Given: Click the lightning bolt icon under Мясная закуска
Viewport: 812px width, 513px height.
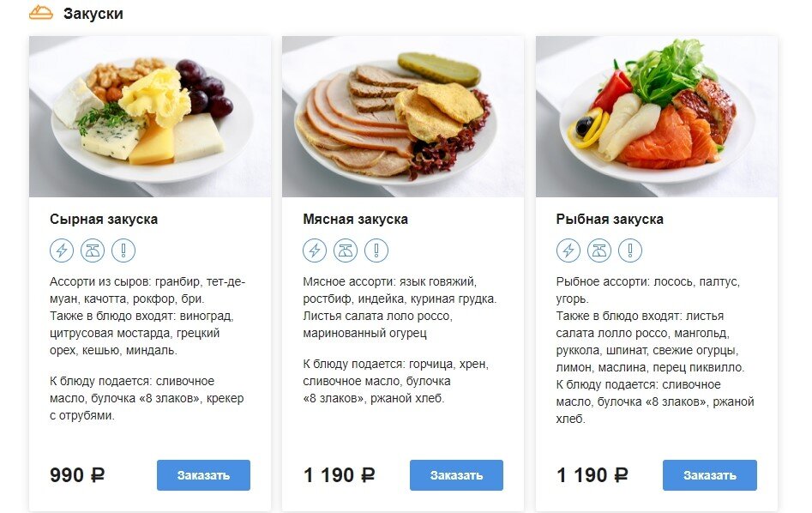Looking at the screenshot, I should click(315, 250).
